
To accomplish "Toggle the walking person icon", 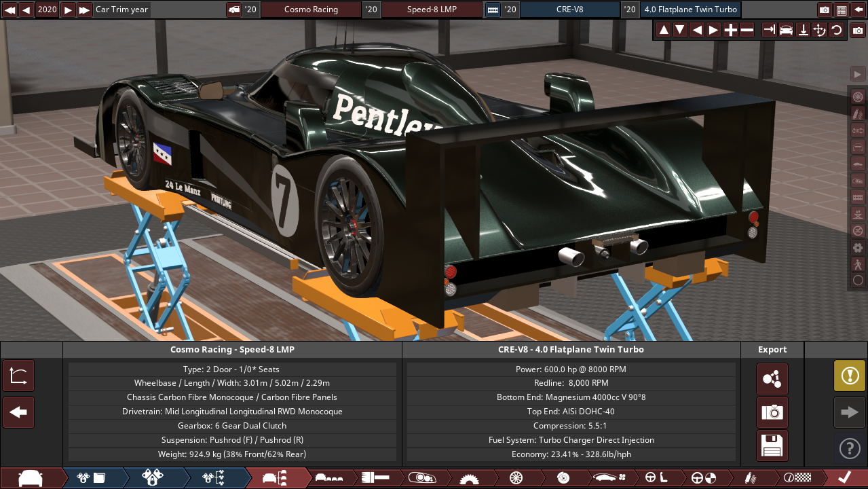I will click(858, 264).
